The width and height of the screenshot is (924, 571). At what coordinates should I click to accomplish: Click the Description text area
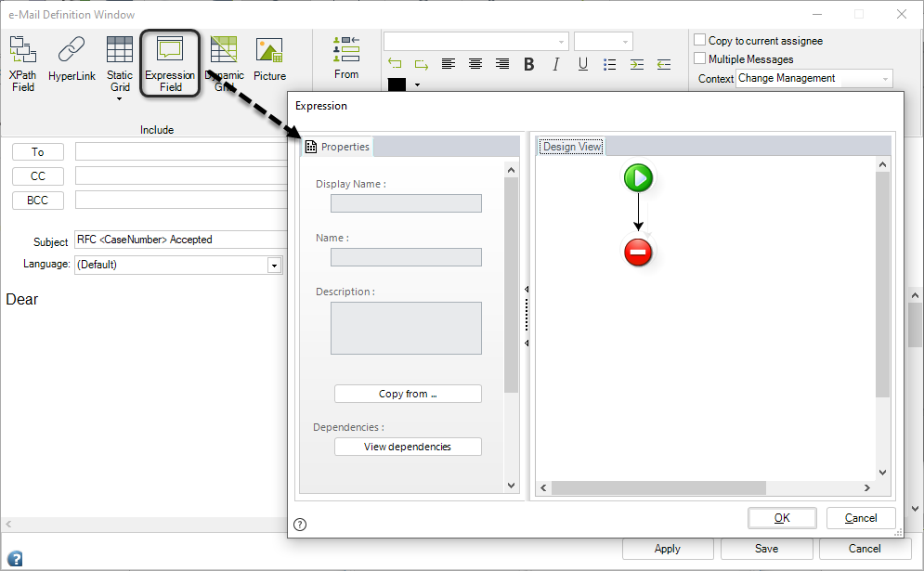(406, 329)
